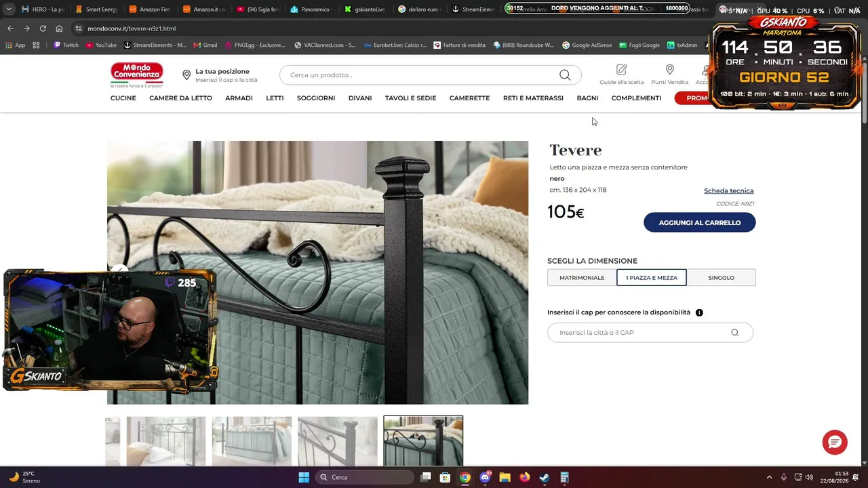Click the location pin icon beside La tua posizione
Screen dimensions: 868x488
point(186,75)
